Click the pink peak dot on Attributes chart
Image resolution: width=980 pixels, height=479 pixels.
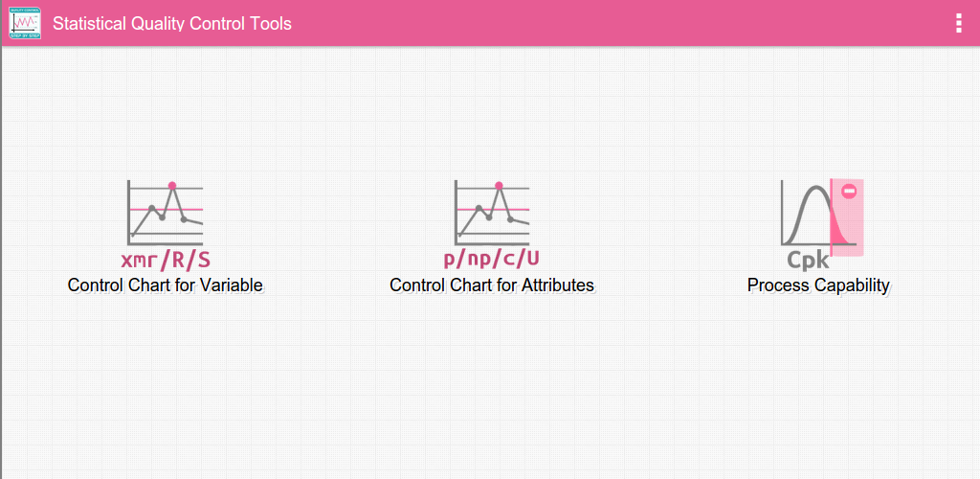pyautogui.click(x=499, y=185)
